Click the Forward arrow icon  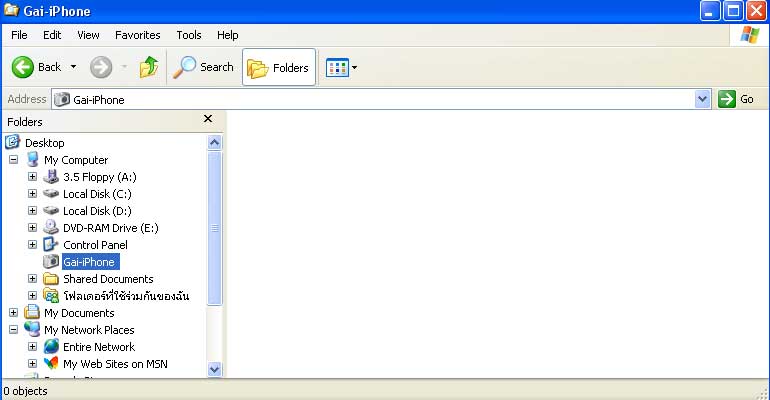point(101,67)
